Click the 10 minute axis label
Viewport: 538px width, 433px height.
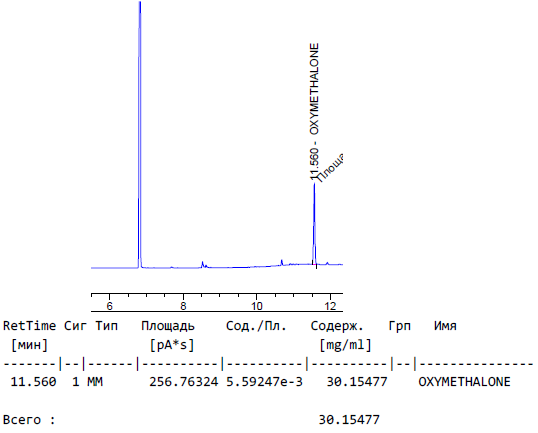click(257, 306)
